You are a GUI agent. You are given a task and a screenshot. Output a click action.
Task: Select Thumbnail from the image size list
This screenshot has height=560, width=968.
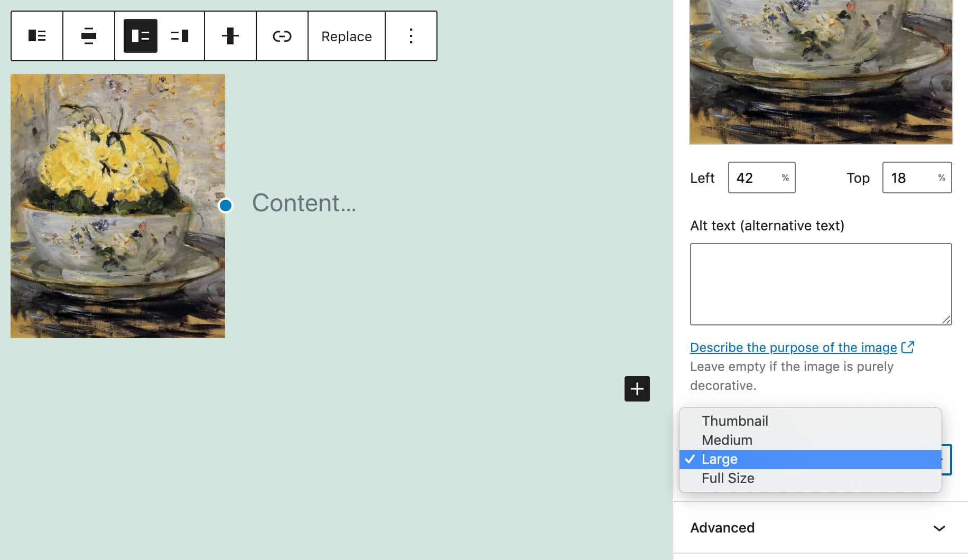point(734,421)
